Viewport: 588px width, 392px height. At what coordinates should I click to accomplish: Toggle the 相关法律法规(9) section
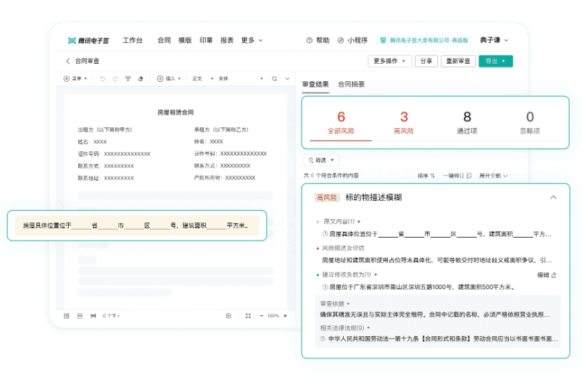[344, 328]
